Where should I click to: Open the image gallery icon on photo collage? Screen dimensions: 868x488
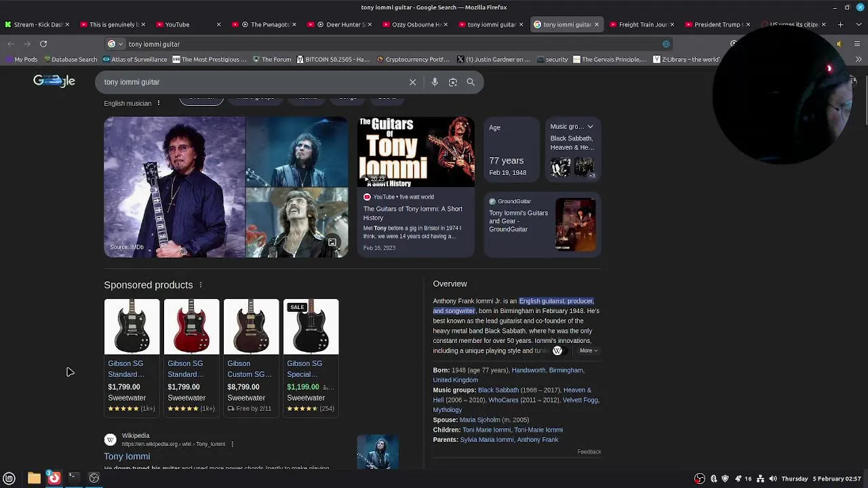click(x=332, y=242)
